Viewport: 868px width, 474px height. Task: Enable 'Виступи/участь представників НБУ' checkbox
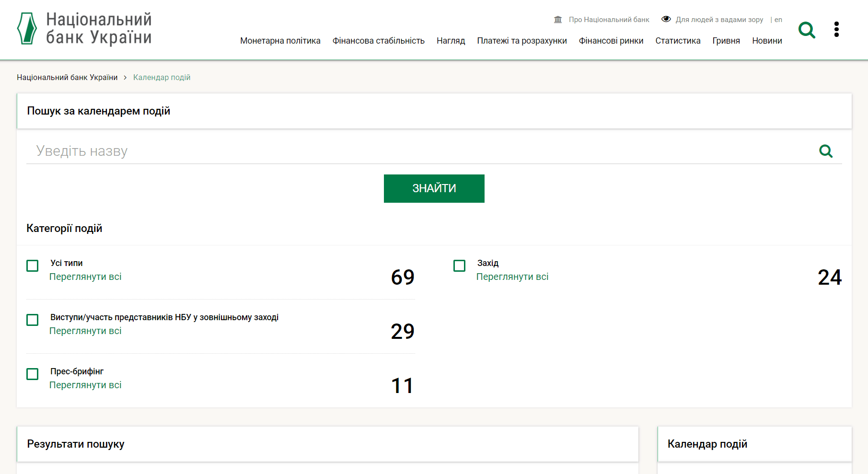33,320
